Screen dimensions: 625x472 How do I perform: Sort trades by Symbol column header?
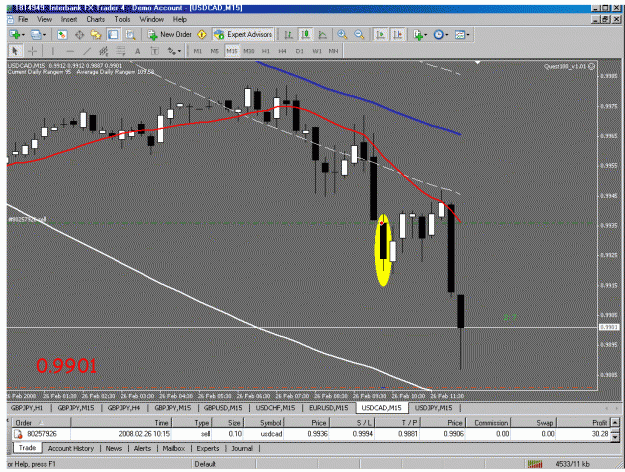[x=263, y=423]
